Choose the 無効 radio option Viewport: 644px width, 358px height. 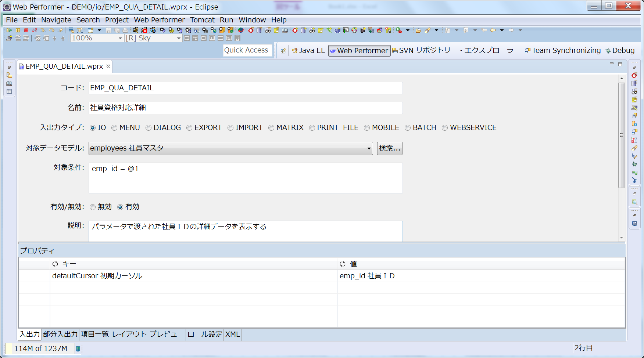click(93, 207)
